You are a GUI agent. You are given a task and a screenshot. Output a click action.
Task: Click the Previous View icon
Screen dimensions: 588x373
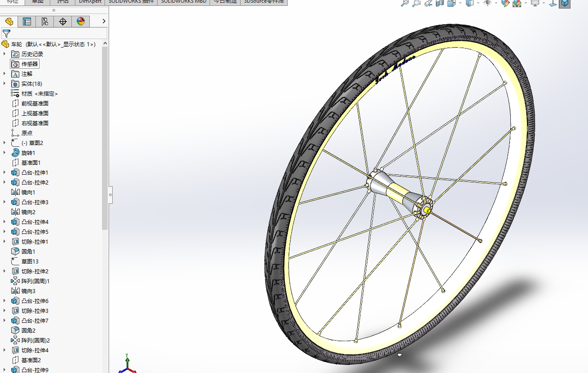(x=428, y=3)
